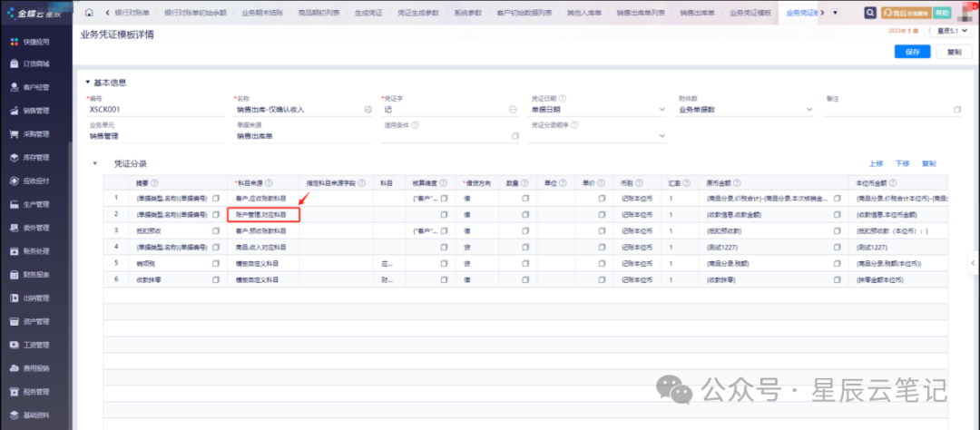
Task: Open editor icon in row 3 抵扣预收 cell
Action: click(216, 231)
